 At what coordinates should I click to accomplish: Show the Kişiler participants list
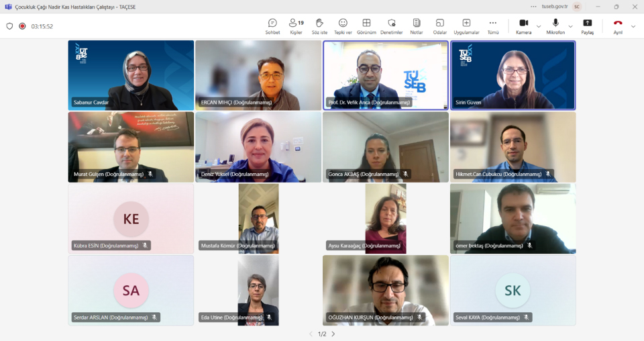point(296,26)
